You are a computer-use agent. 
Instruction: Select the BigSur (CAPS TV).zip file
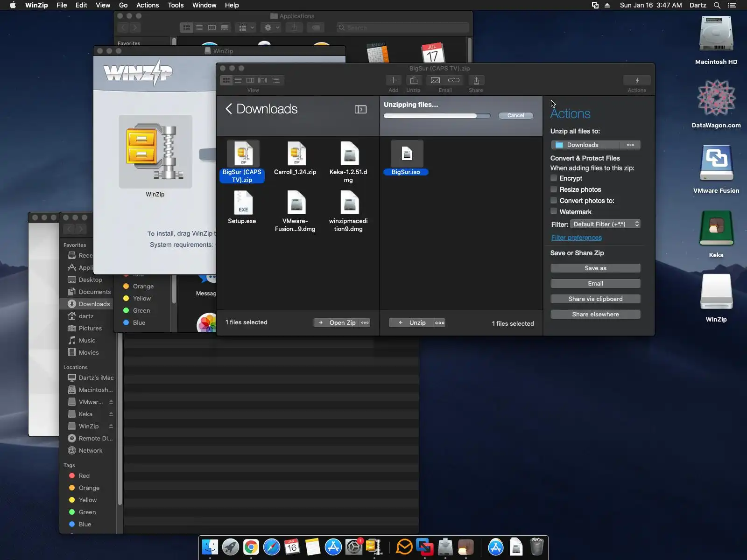242,161
